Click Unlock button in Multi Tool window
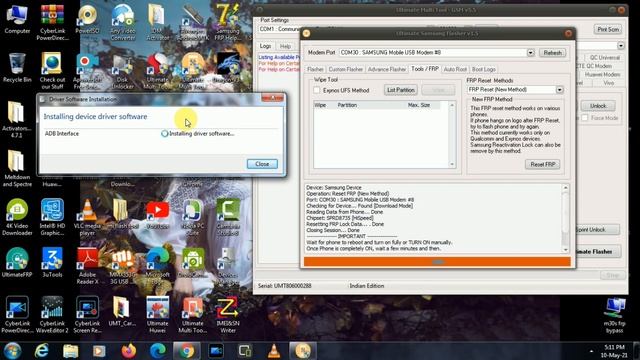 [x=598, y=106]
